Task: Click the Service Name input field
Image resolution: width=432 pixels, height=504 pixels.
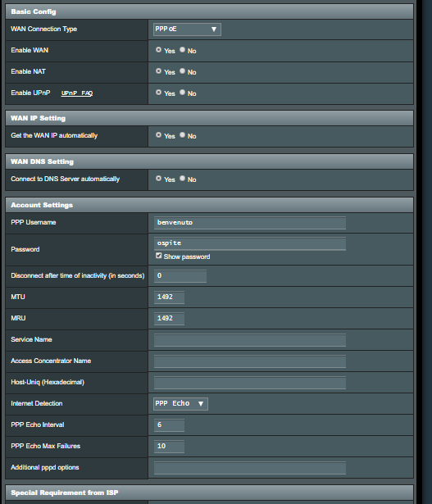Action: click(250, 340)
